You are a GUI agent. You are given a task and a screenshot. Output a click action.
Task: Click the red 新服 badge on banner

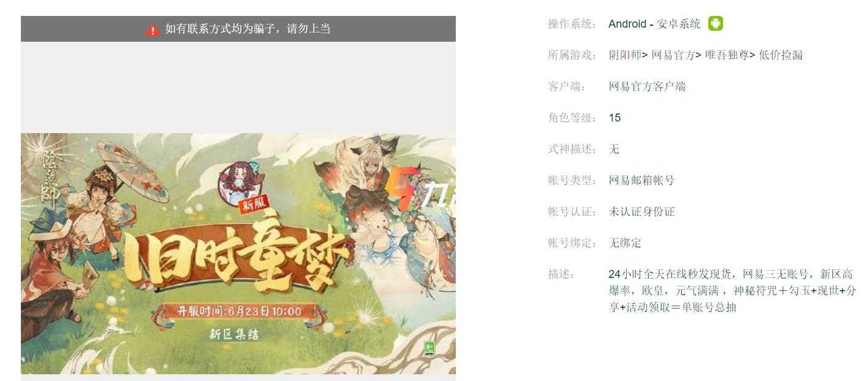pyautogui.click(x=254, y=206)
